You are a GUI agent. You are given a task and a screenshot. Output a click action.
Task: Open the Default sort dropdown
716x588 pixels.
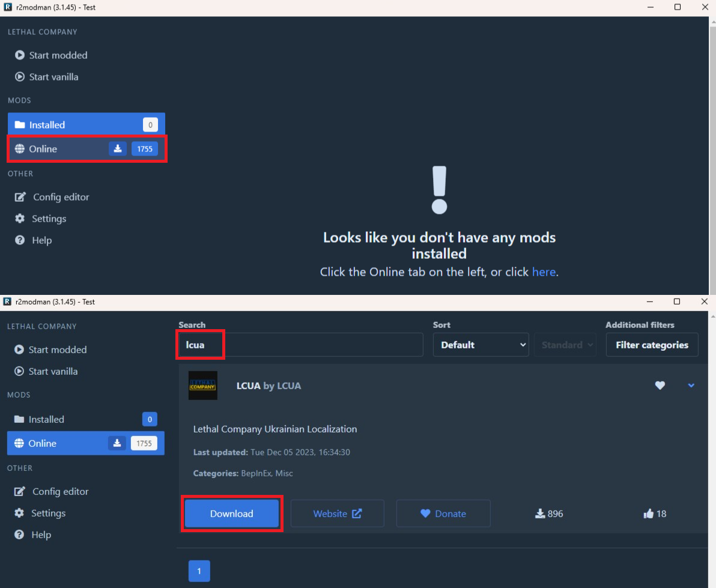[x=481, y=345]
